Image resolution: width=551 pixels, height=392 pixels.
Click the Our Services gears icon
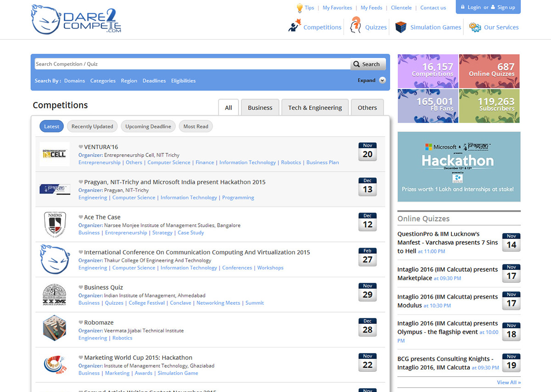point(475,27)
